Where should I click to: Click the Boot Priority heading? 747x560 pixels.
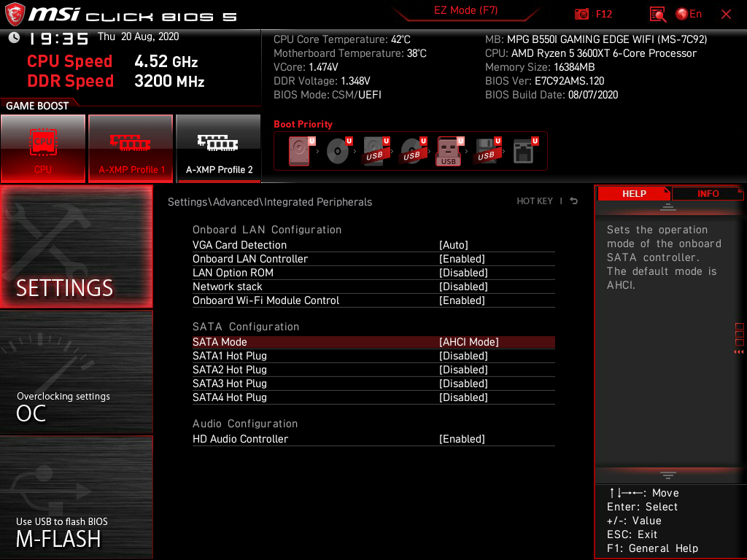(303, 124)
